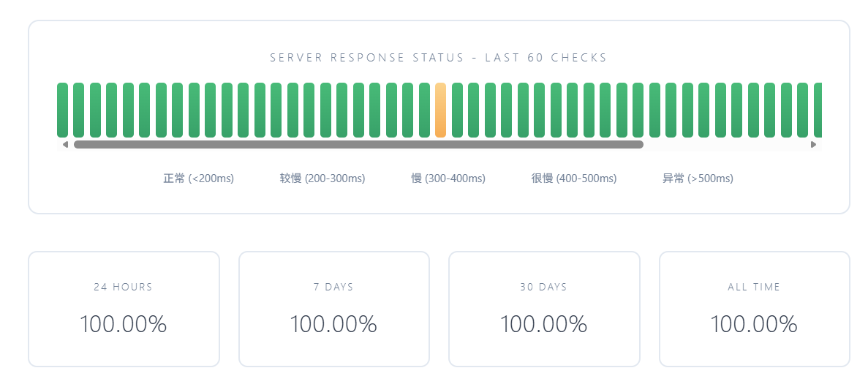
Task: Select the 较慢 (200-300ms) legend label
Action: [x=322, y=179]
